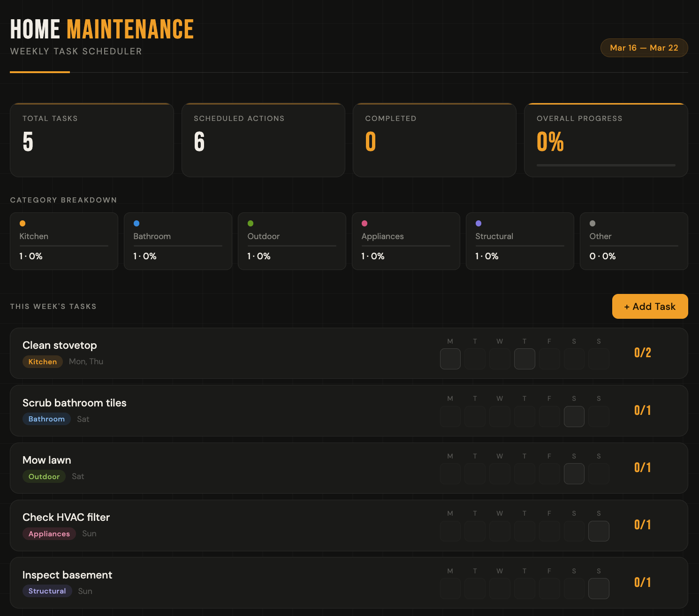Check Monday box for Clean stovetop
The width and height of the screenshot is (699, 616).
[x=450, y=359]
